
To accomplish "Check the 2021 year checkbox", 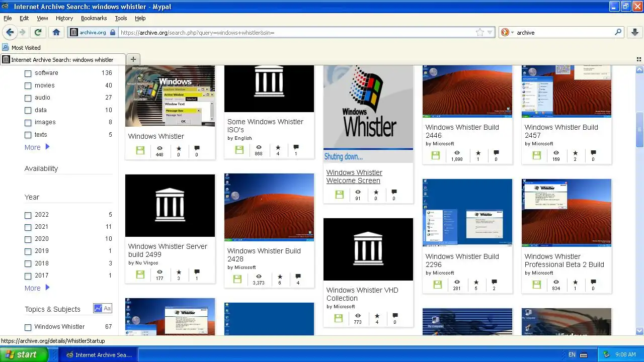I will pyautogui.click(x=28, y=227).
